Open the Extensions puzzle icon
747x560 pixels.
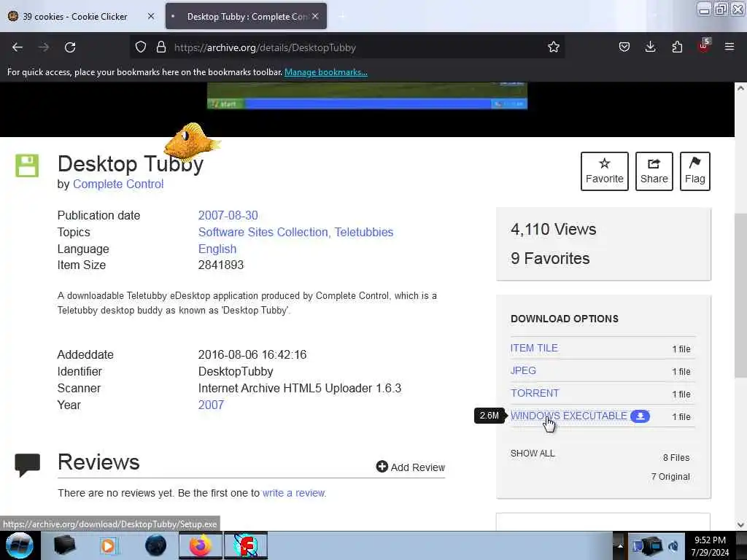tap(677, 47)
